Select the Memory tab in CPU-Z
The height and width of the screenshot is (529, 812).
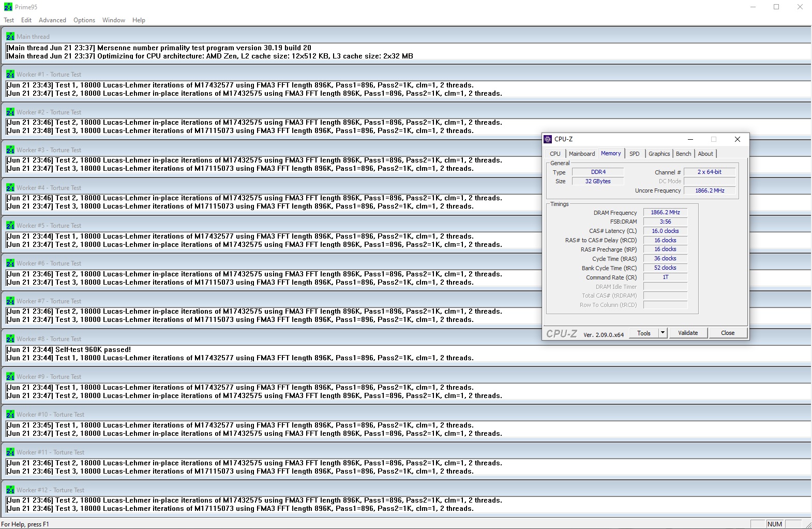(611, 153)
